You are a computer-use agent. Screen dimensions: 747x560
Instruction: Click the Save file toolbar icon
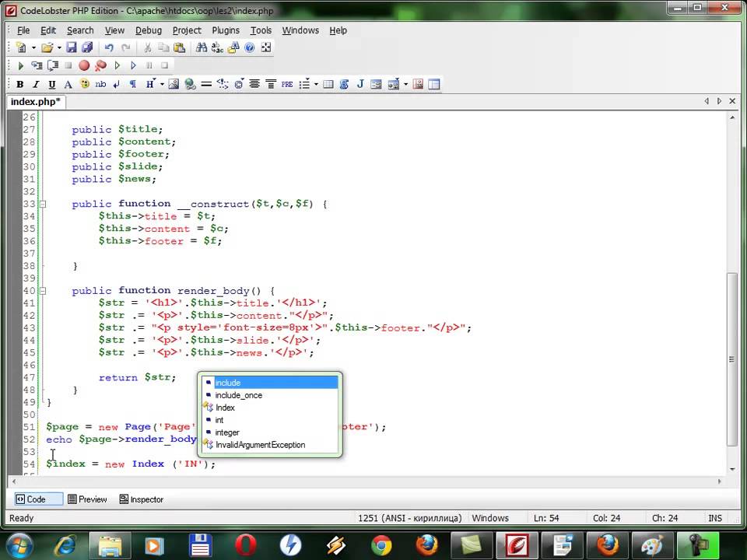coord(72,47)
